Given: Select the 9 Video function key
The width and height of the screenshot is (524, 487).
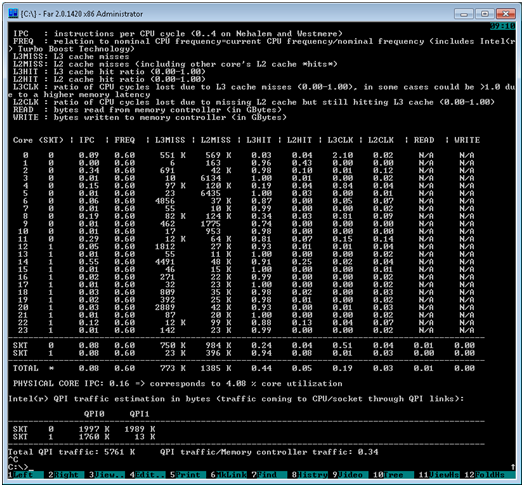Looking at the screenshot, I should pyautogui.click(x=350, y=474).
